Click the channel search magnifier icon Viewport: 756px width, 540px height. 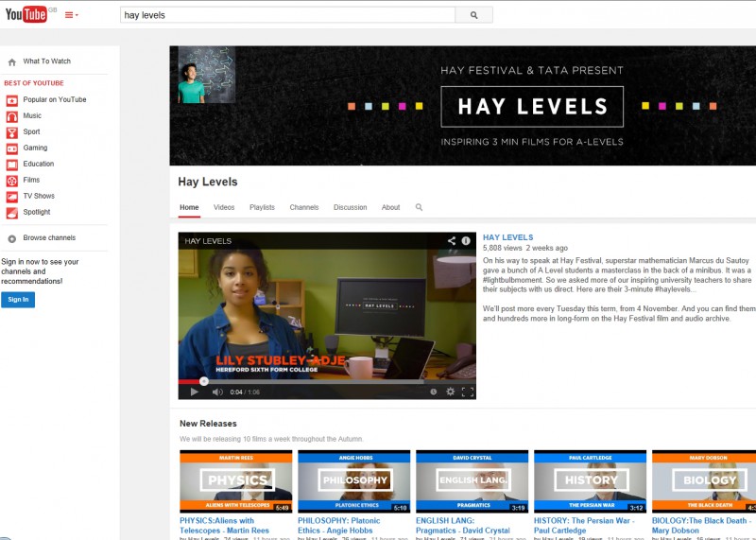click(419, 207)
